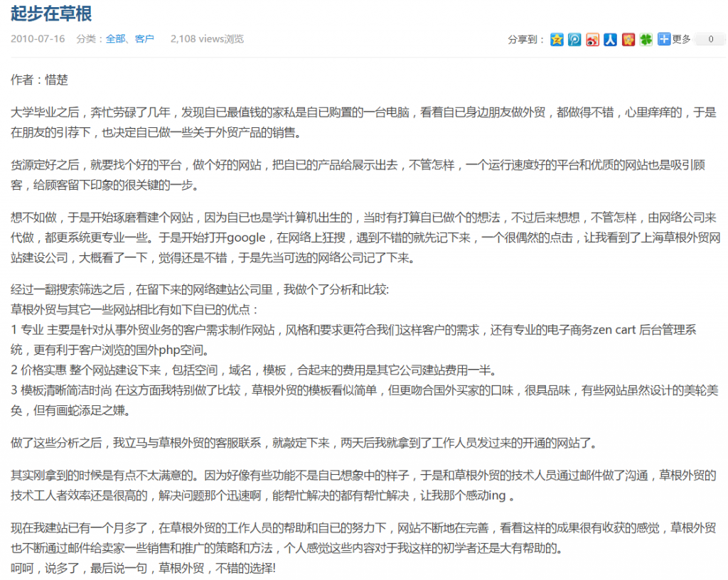Click the publish date 2010-07-16
728x580 pixels.
tap(38, 39)
